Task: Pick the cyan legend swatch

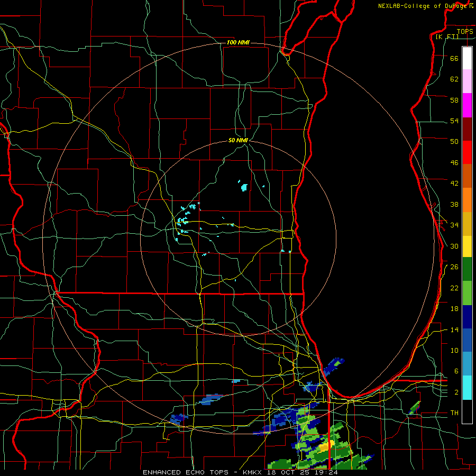Action: coord(467,388)
